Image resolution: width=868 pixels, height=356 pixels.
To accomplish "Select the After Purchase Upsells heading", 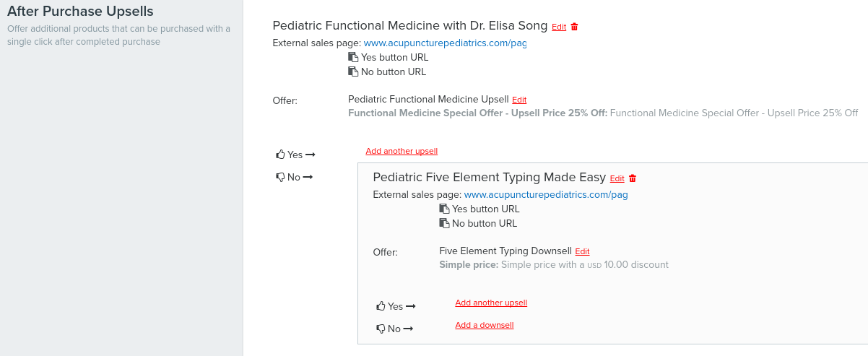I will pyautogui.click(x=80, y=12).
